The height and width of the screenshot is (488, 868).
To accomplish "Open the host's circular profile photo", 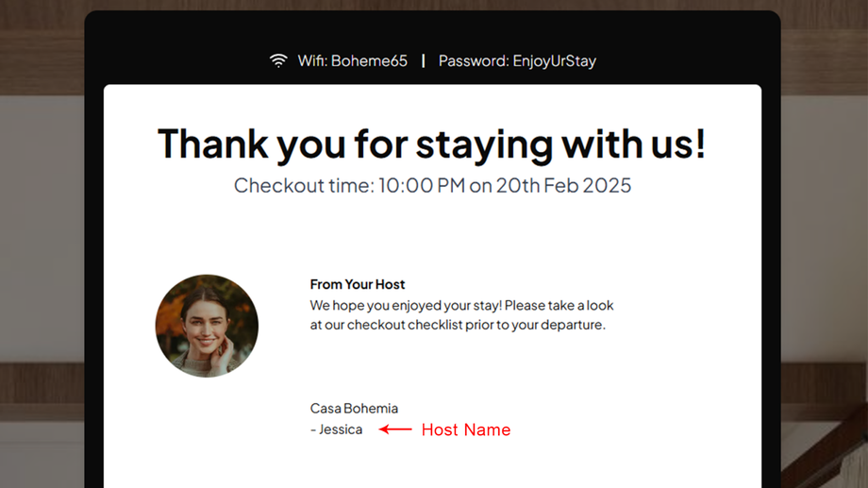I will [207, 326].
